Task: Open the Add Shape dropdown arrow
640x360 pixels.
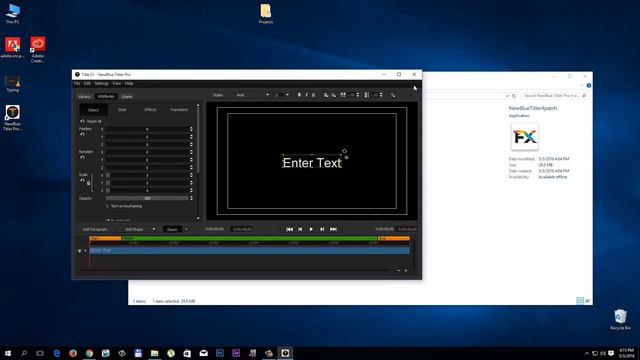Action: (x=153, y=229)
